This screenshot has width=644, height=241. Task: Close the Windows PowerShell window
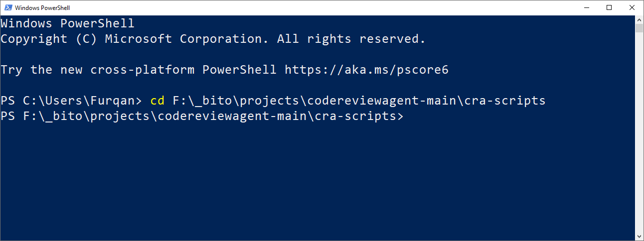point(632,7)
